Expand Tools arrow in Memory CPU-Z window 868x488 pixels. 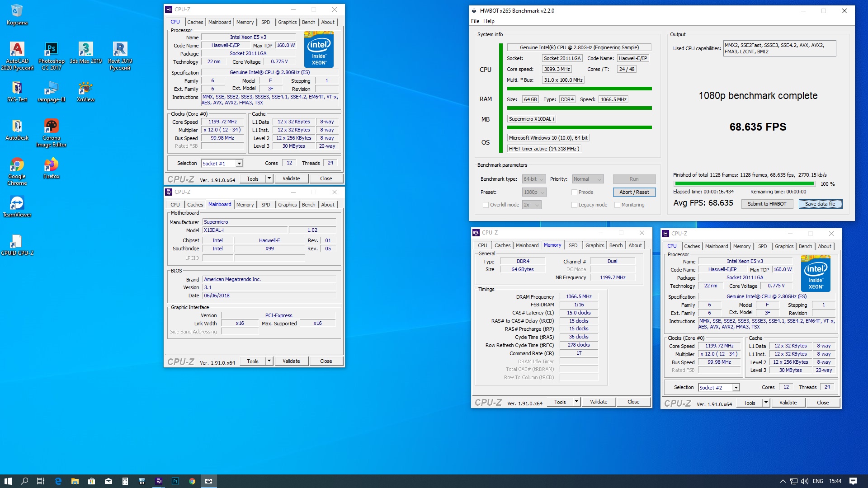pyautogui.click(x=576, y=402)
